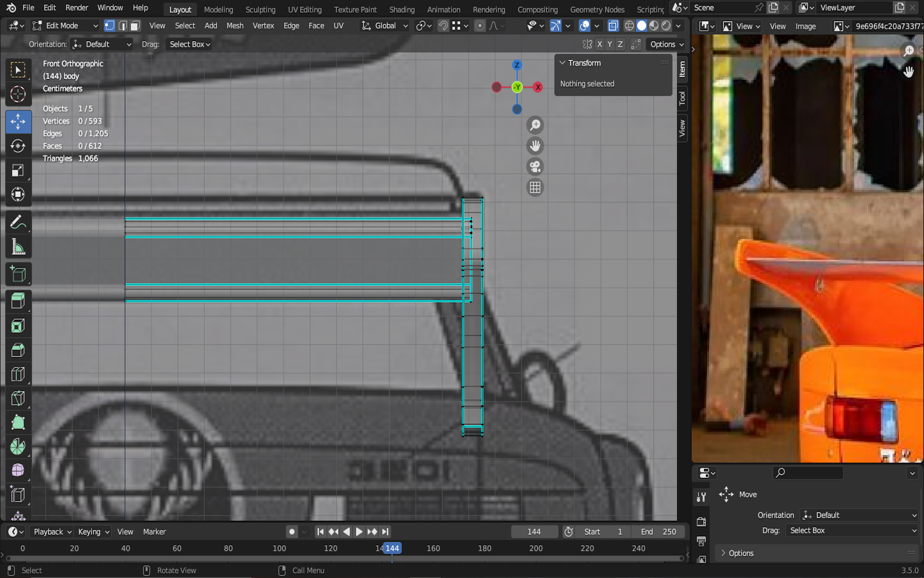Viewport: 924px width, 578px height.
Task: Click the current frame 144 marker in timeline
Action: pyautogui.click(x=392, y=548)
